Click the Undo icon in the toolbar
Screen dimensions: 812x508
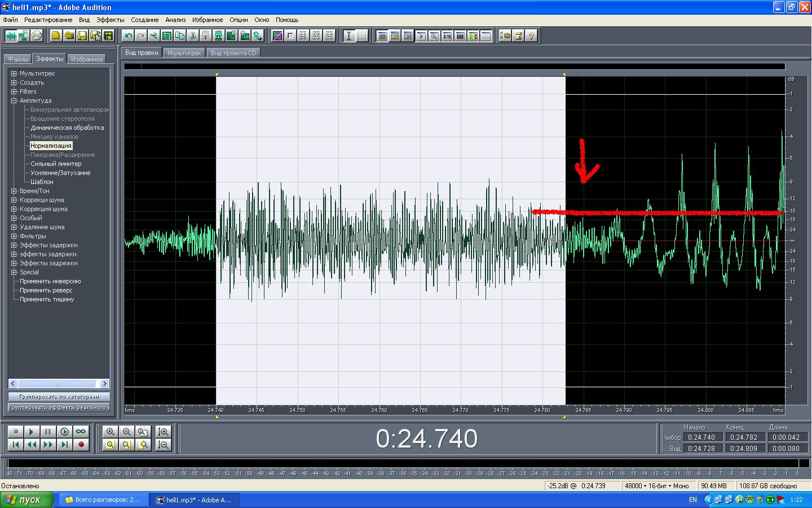(128, 36)
